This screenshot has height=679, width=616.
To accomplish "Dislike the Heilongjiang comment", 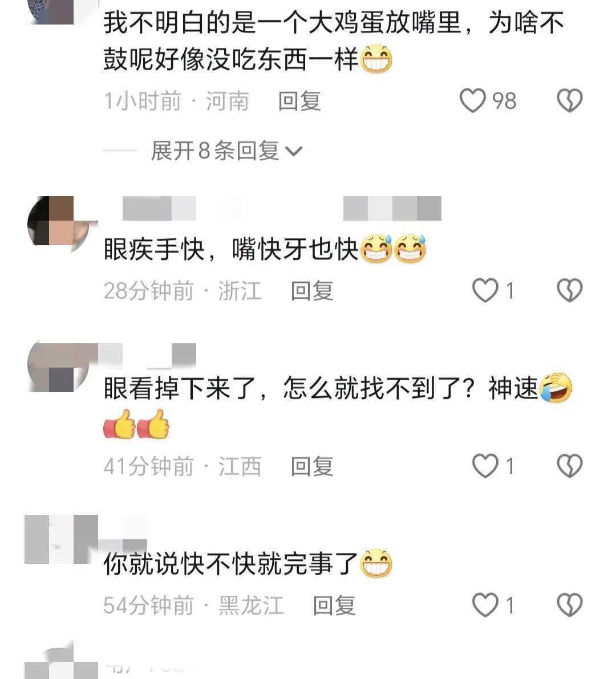I will [x=570, y=604].
